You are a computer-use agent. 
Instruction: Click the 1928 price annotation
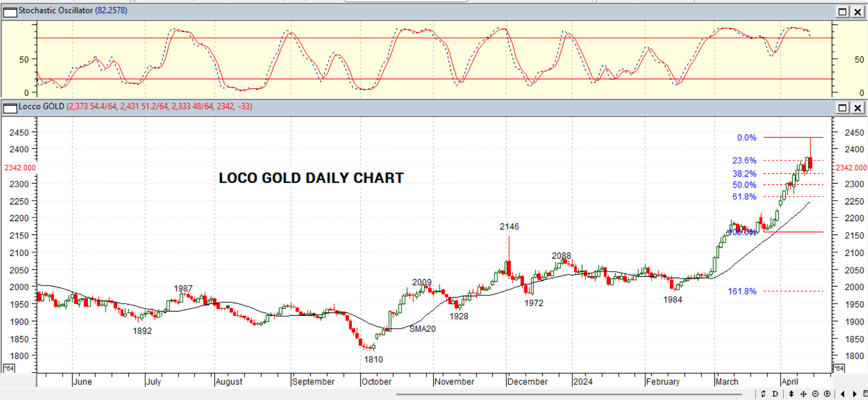[x=459, y=317]
